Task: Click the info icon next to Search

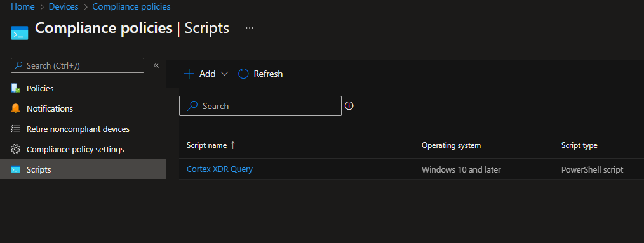Action: (x=349, y=106)
